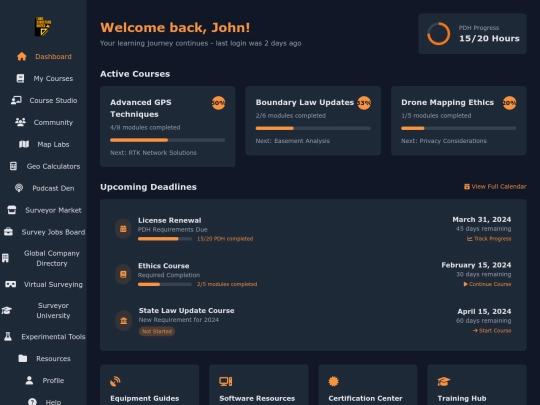
Task: Click the My Courses book icon
Action: click(x=20, y=79)
